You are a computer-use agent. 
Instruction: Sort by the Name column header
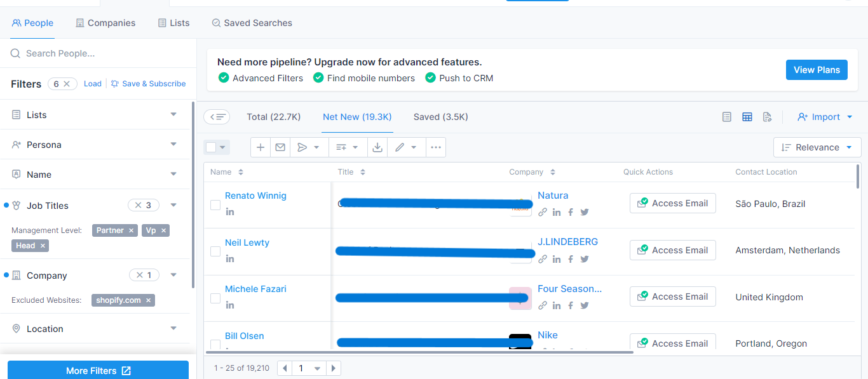(226, 172)
